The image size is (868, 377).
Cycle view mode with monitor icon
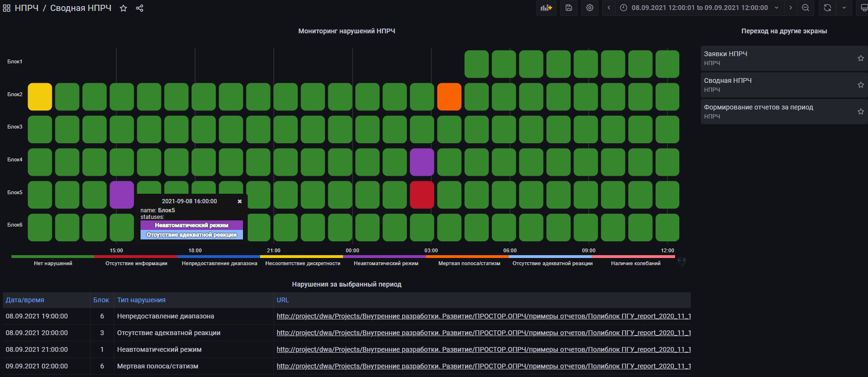pos(863,8)
